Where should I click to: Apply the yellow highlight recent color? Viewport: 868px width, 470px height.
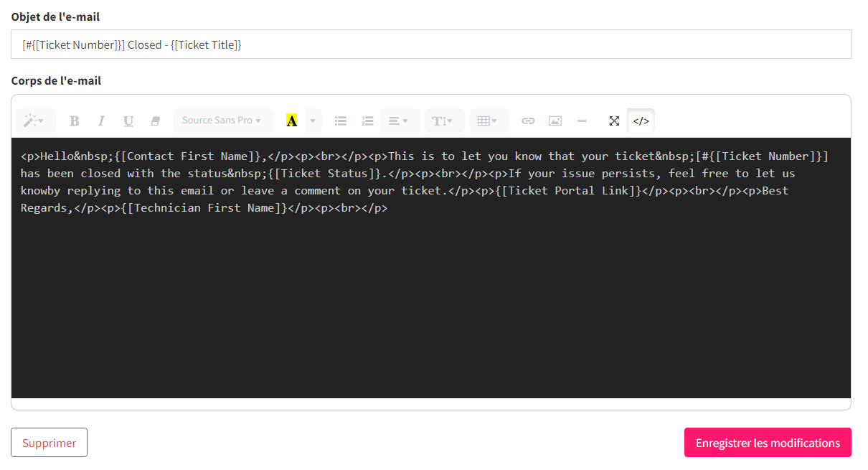coord(291,121)
